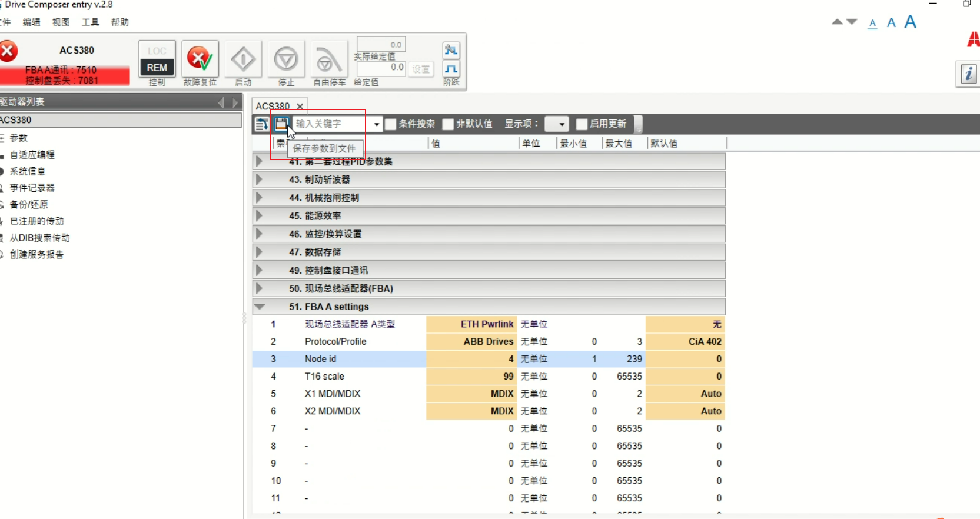Click the down triangle arrow near the font size controls
Image resolution: width=980 pixels, height=519 pixels.
point(852,22)
